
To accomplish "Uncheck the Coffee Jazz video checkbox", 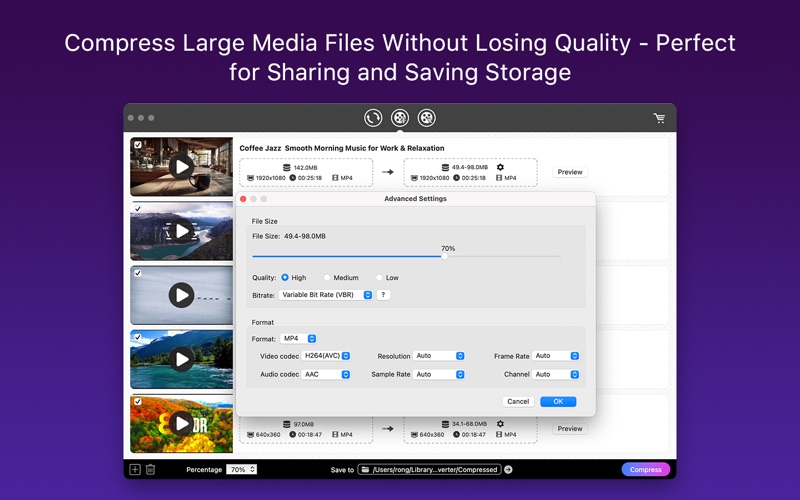I will click(x=138, y=145).
